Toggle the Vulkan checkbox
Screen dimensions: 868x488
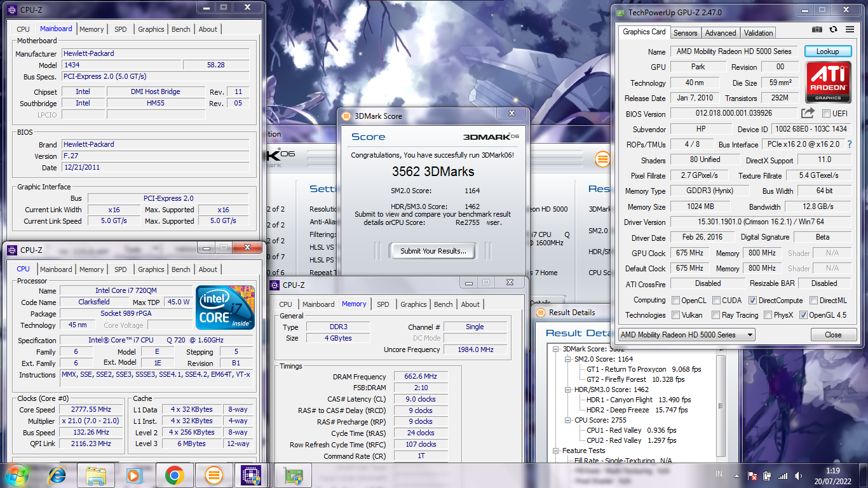[x=677, y=315]
